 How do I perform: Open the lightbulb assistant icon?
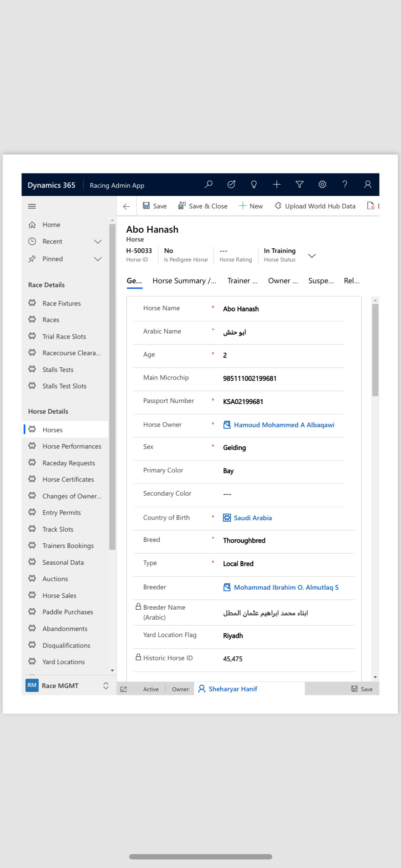254,184
